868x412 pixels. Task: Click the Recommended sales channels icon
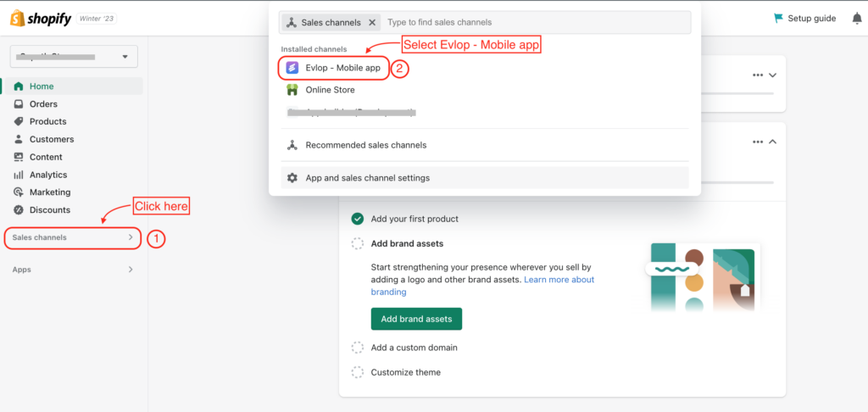click(292, 145)
